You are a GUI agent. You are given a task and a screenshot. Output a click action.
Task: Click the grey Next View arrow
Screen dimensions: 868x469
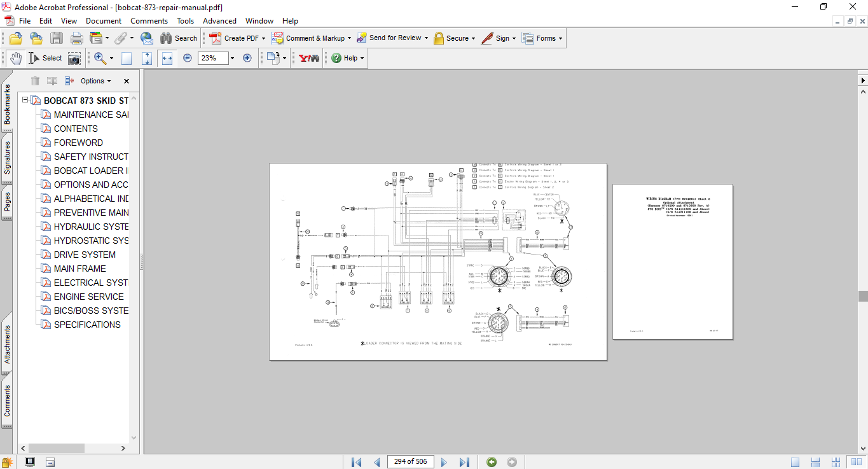512,462
